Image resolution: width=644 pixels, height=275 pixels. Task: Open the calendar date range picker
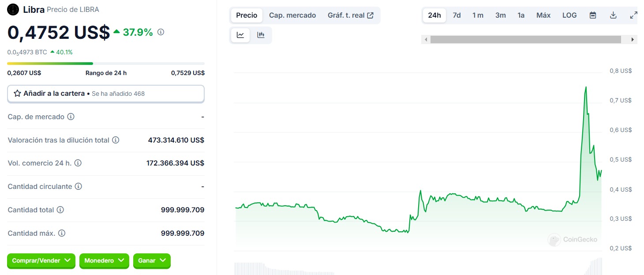pos(593,15)
